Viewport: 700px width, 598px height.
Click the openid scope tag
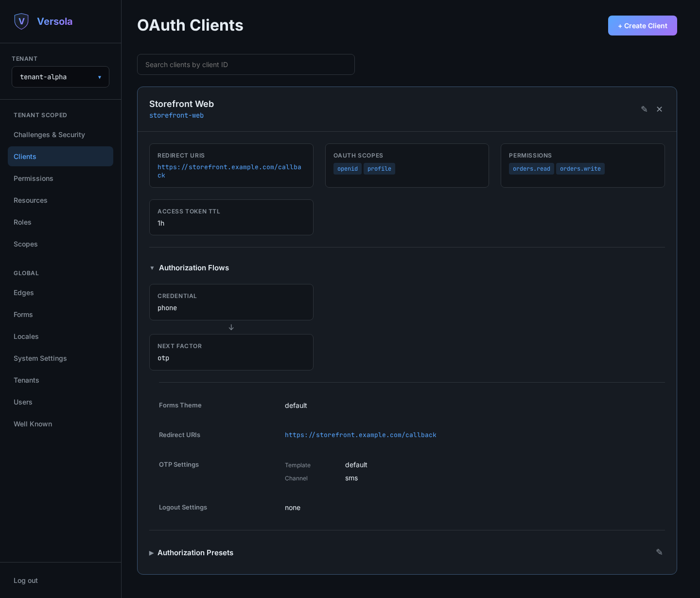tap(348, 169)
